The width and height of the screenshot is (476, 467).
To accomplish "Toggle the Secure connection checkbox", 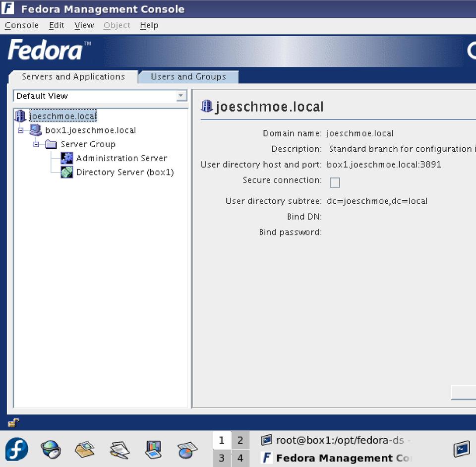I will (335, 182).
